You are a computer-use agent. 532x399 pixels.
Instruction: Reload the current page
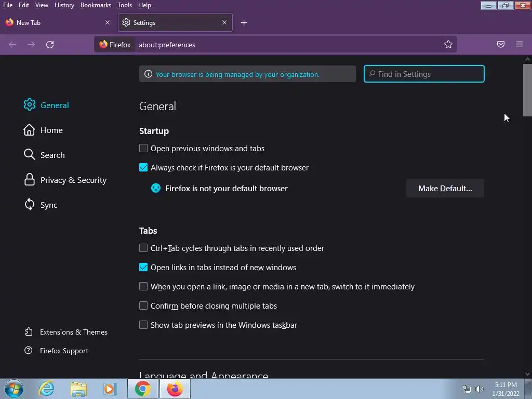pos(50,45)
